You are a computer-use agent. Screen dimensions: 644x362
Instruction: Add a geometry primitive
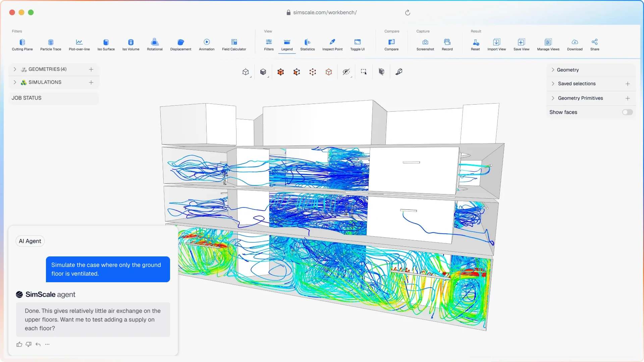click(628, 98)
